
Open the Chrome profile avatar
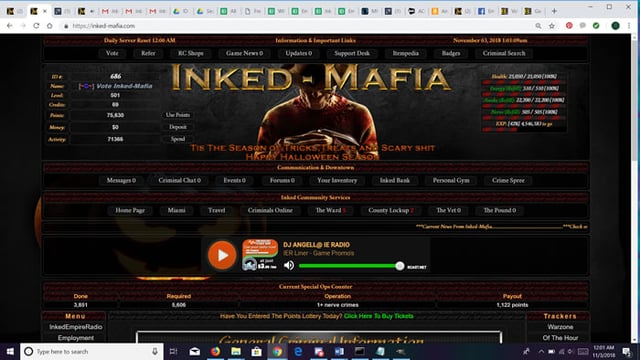(x=616, y=26)
